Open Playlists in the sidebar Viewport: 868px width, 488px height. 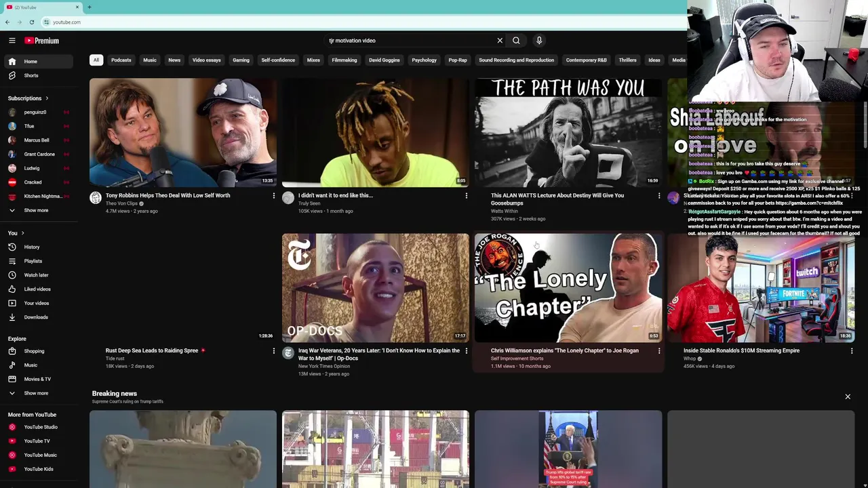(40, 261)
